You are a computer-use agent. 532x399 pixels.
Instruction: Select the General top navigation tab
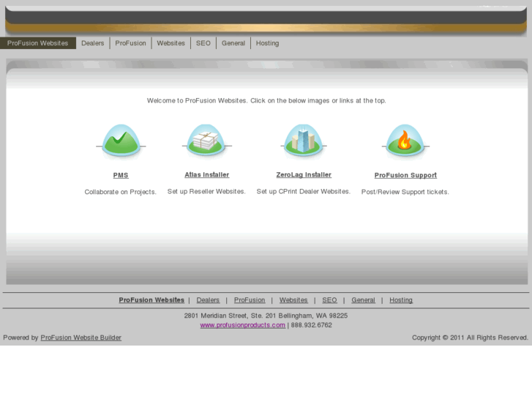pyautogui.click(x=233, y=43)
